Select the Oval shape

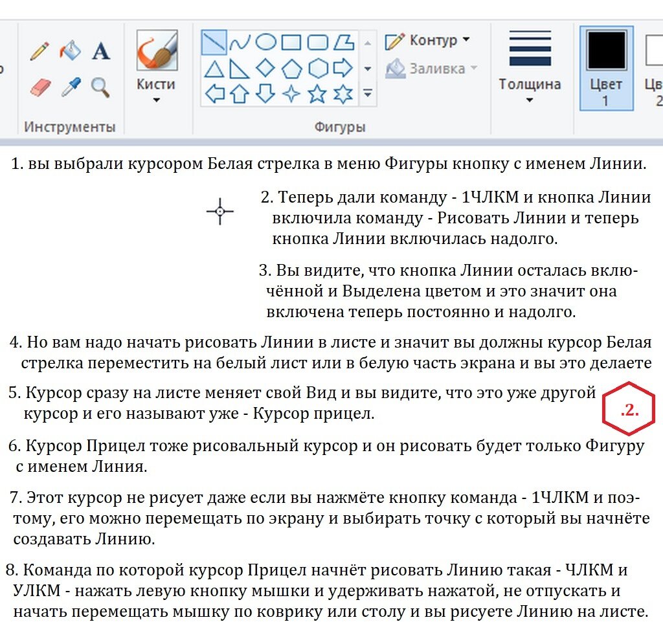click(x=266, y=42)
